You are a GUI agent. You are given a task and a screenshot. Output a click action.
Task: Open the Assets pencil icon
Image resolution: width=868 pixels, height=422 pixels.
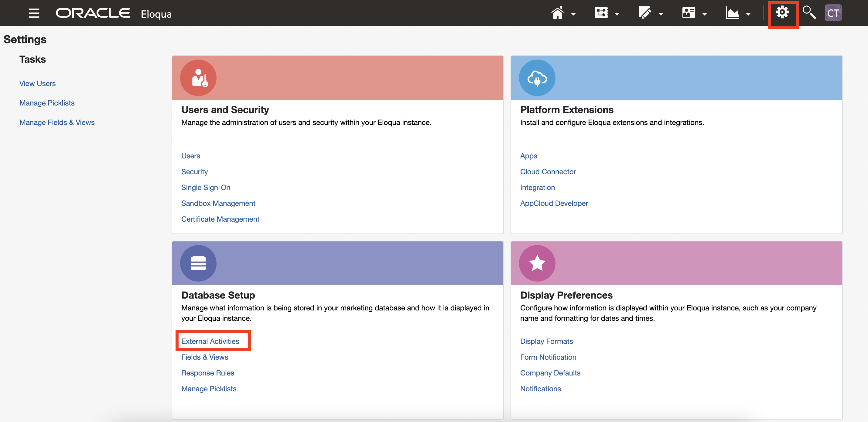[x=644, y=13]
